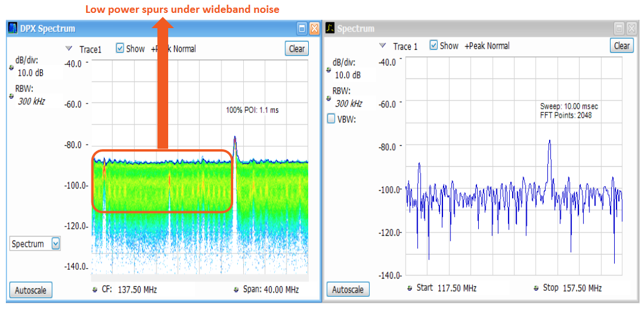Click Autoscale in the right Spectrum panel
The height and width of the screenshot is (309, 644).
pos(347,289)
